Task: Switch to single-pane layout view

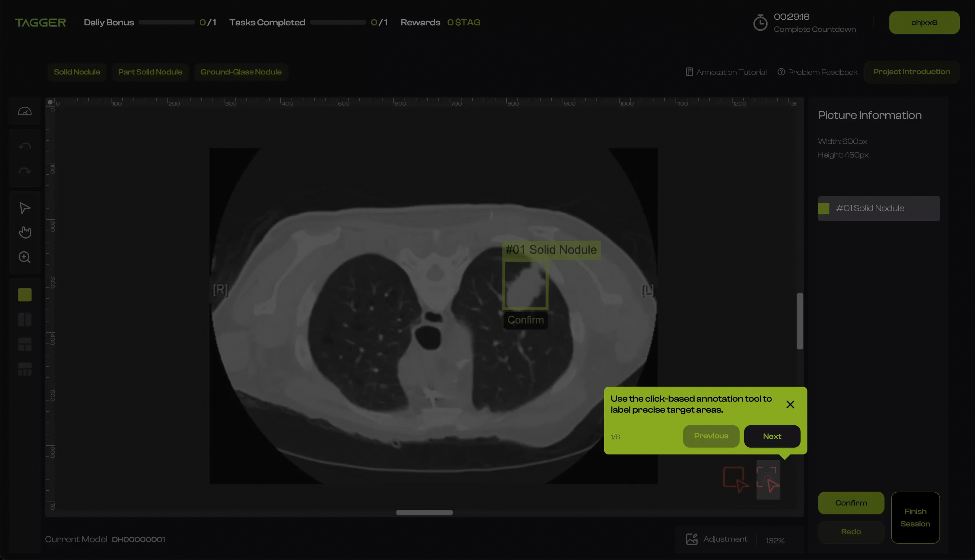Action: point(25,295)
